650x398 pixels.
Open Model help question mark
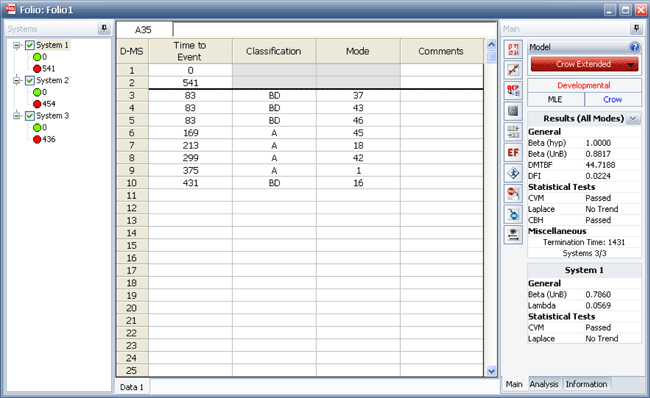pyautogui.click(x=634, y=47)
